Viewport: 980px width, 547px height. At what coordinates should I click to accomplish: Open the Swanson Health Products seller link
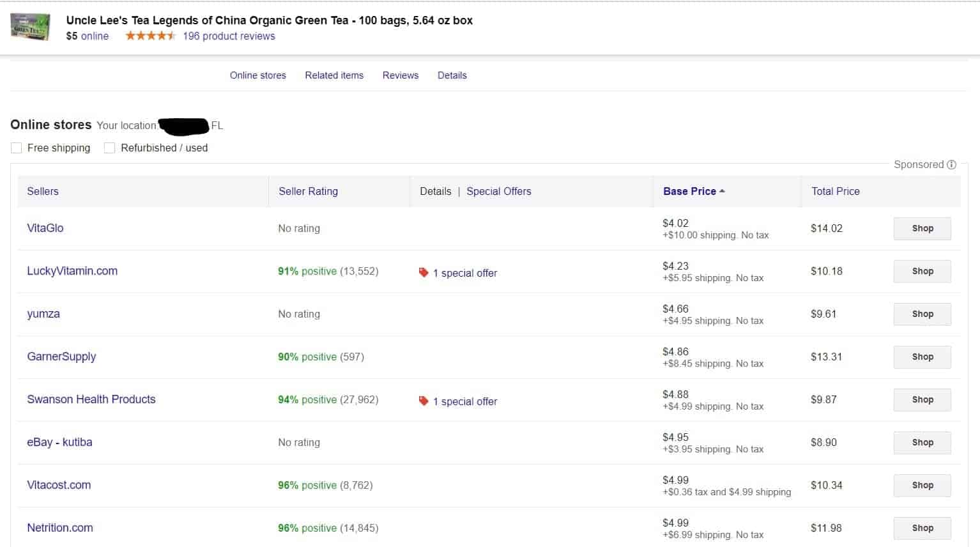point(91,399)
